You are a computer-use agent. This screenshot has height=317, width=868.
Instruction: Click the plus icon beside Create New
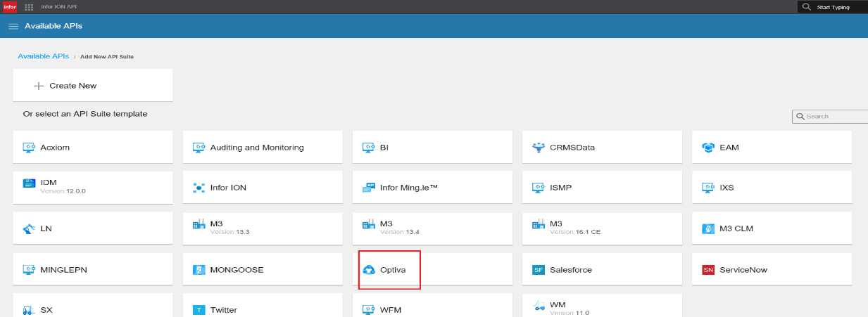point(39,86)
